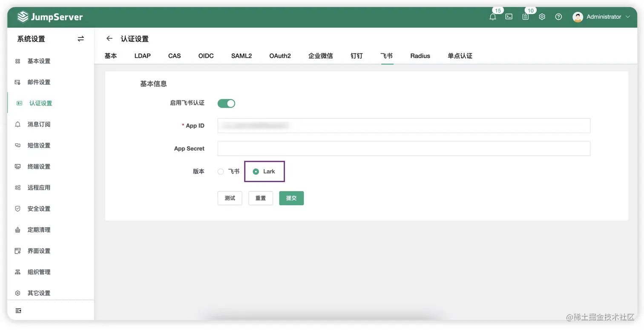Screen dimensions: 644x331
Task: Switch to the LDAP tab
Action: [x=142, y=56]
